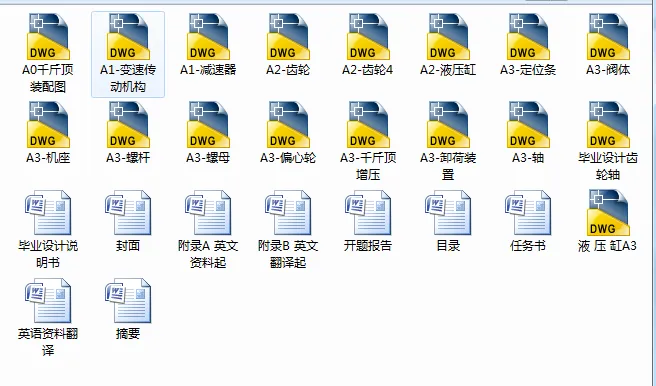This screenshot has width=656, height=386.
Task: Select the 毕业设计说明书 Word document icon
Action: (x=48, y=212)
